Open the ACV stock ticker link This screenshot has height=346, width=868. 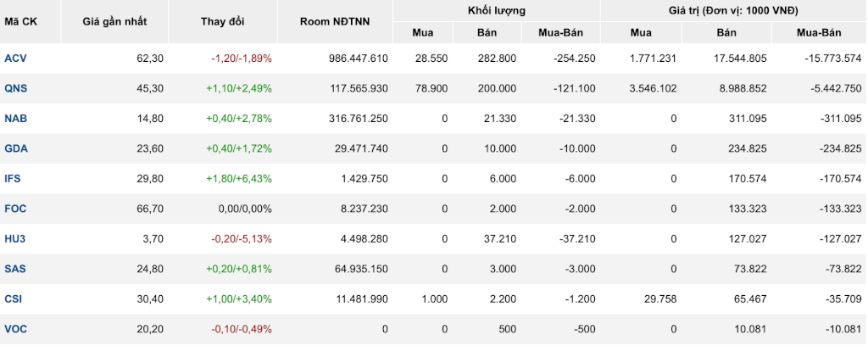pos(15,59)
